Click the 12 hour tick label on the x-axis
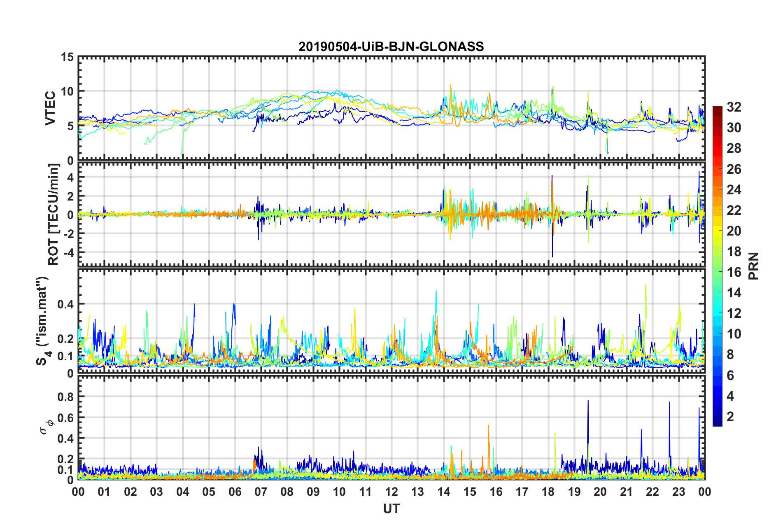This screenshot has width=783, height=532. click(391, 492)
